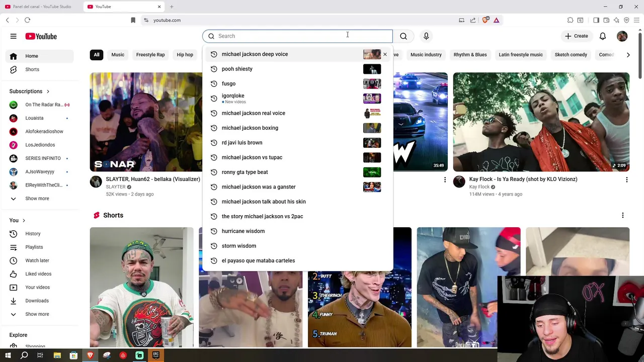Choose 'el payaso que mataba carteles' suggestion

pyautogui.click(x=297, y=260)
